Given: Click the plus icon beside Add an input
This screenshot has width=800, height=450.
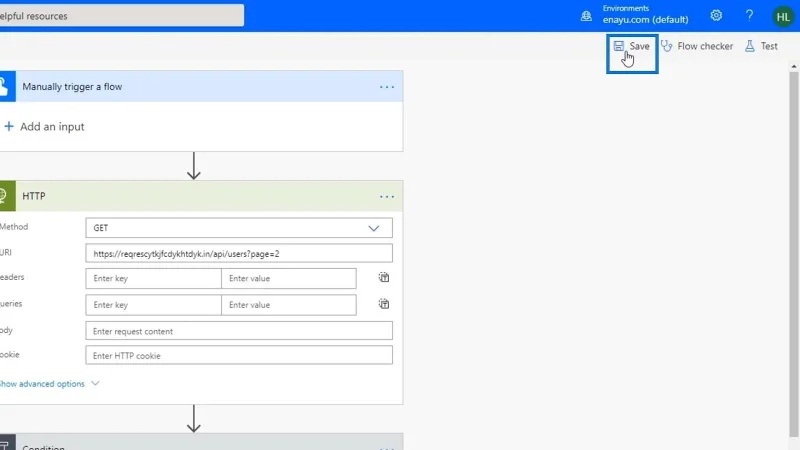Looking at the screenshot, I should point(9,127).
